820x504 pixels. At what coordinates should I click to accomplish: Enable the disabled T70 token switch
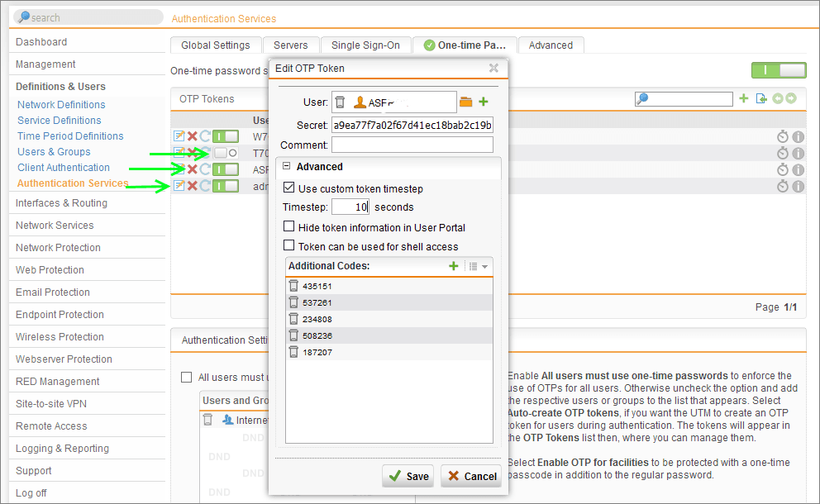[x=226, y=153]
